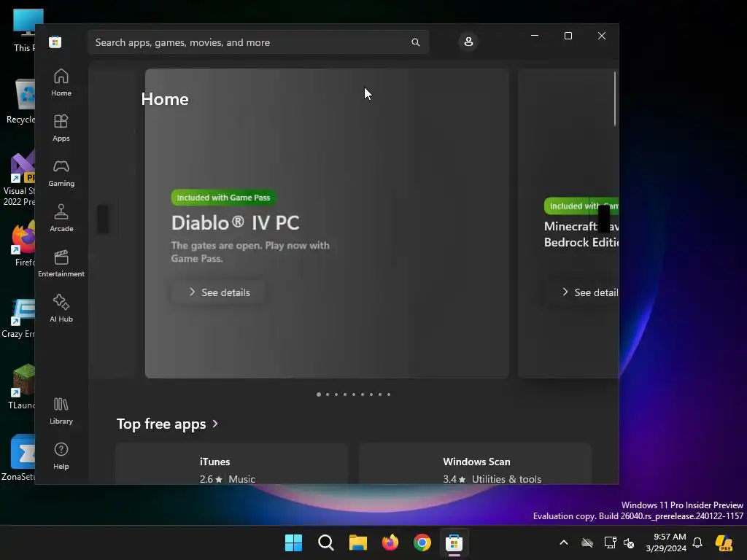Click the Included with Game Pass badge on Diablo
The image size is (747, 560).
(x=223, y=198)
